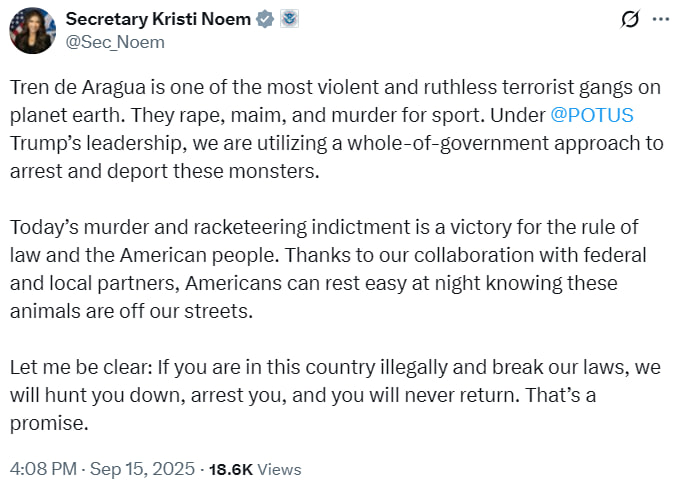Click the words 'Trump's leadership' in the post
Image resolution: width=675 pixels, height=492 pixels.
(x=98, y=143)
